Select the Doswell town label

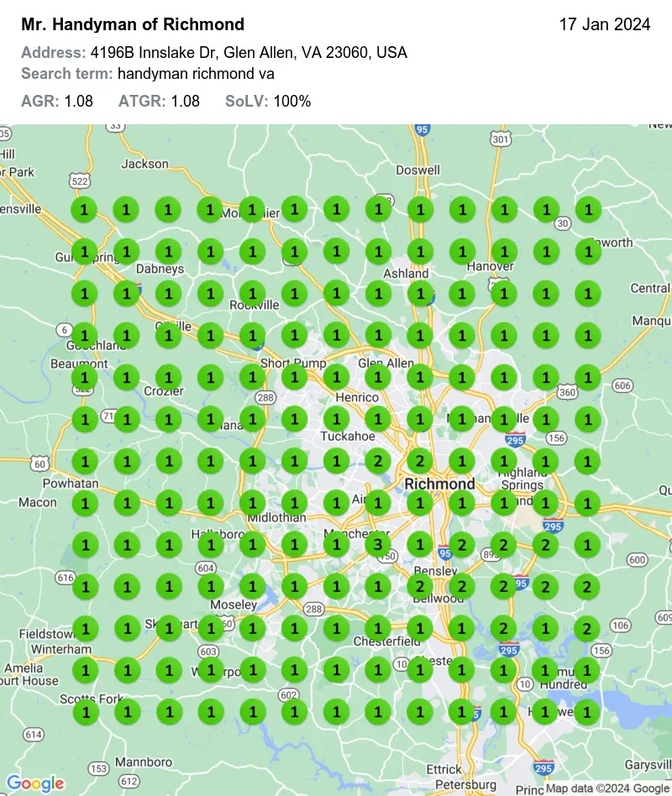tap(417, 170)
